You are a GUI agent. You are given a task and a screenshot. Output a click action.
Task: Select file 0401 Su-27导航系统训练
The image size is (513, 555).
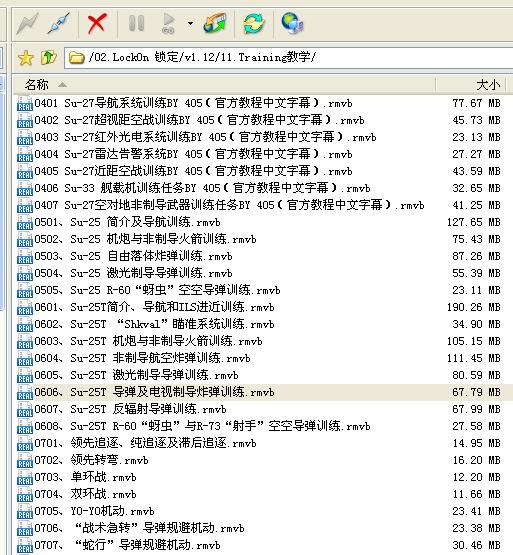[x=193, y=103]
